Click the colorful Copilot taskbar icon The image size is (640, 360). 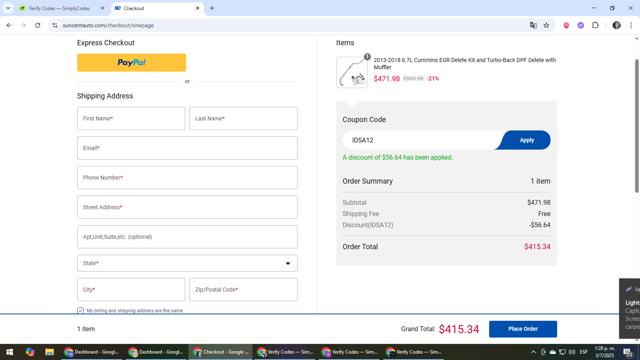tap(30, 352)
